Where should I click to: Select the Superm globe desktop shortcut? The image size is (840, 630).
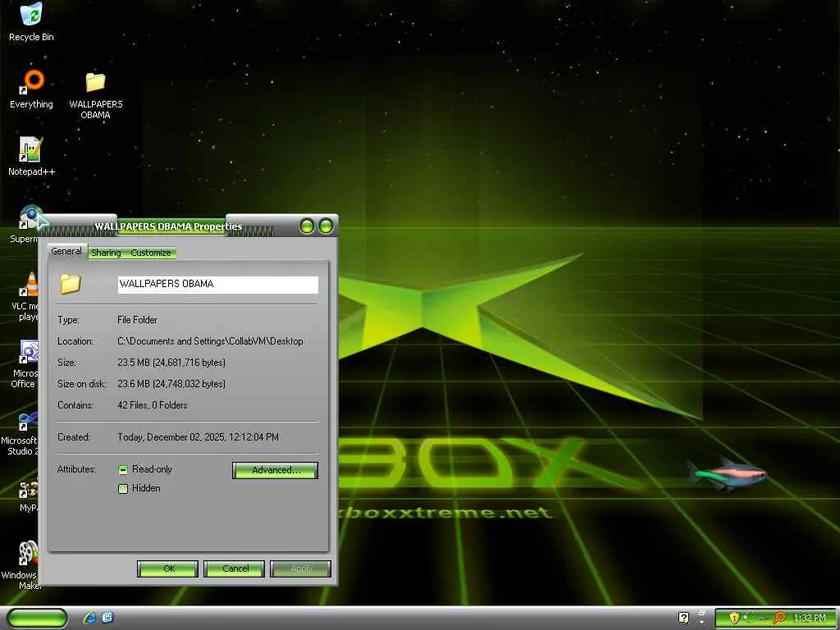click(30, 217)
